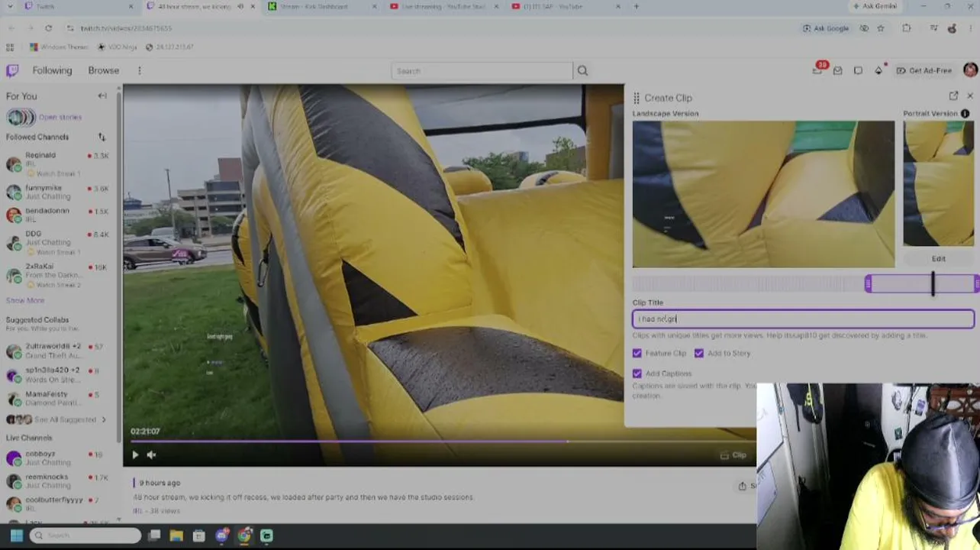Open the MamaFeisty suggested channel

(x=58, y=398)
